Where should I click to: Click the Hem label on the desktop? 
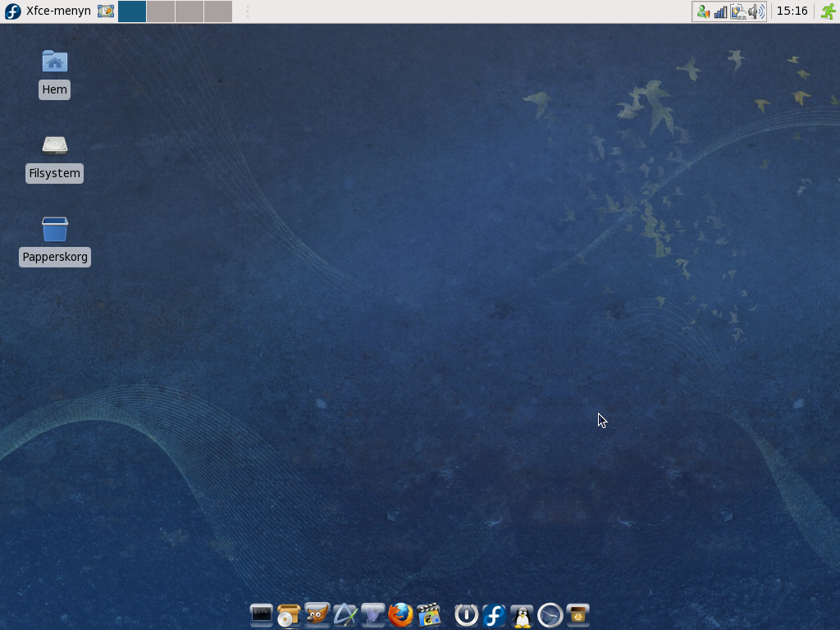55,89
